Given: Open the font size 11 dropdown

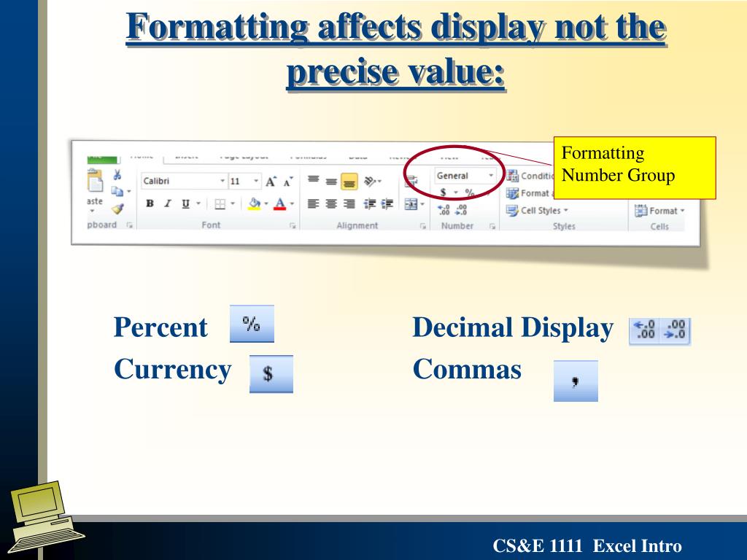Looking at the screenshot, I should (256, 181).
